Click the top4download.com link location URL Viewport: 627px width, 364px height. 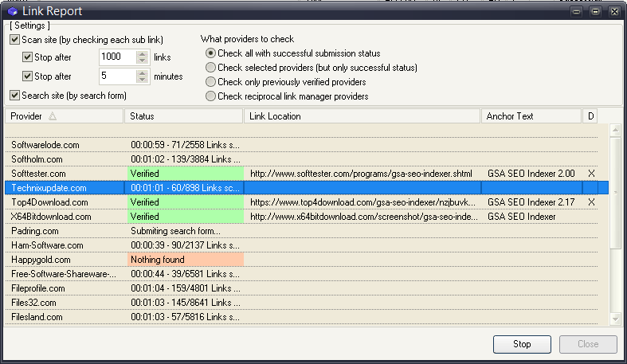tap(362, 202)
